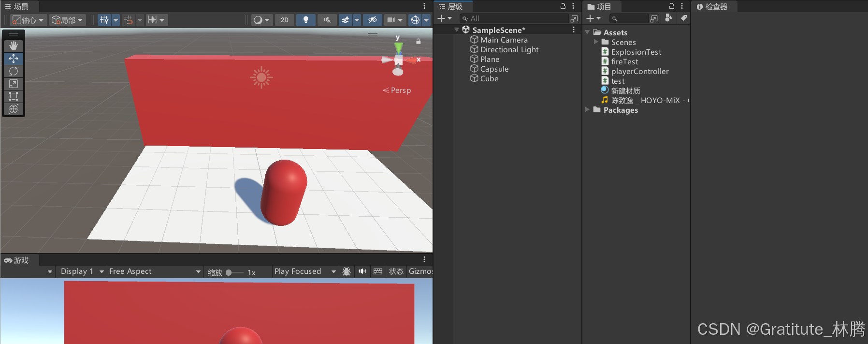Open the 局部 local rotation dropdown
This screenshot has height=344, width=868.
coord(68,20)
